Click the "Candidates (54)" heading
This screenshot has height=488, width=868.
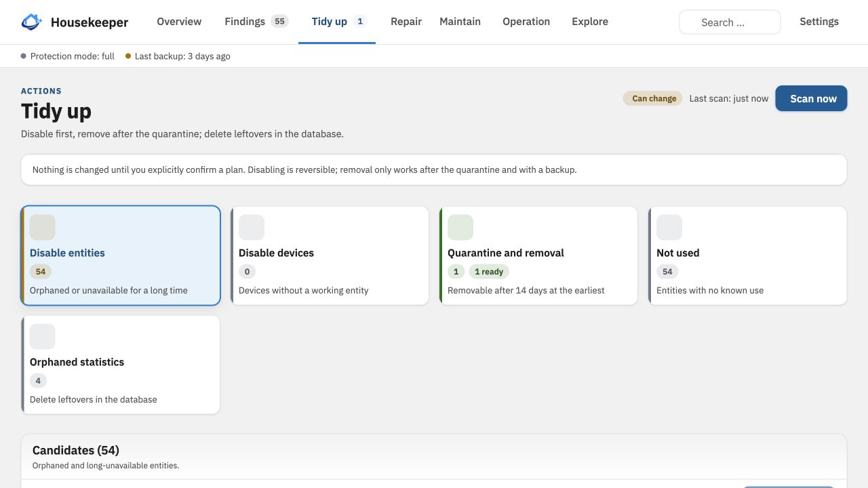tap(76, 450)
